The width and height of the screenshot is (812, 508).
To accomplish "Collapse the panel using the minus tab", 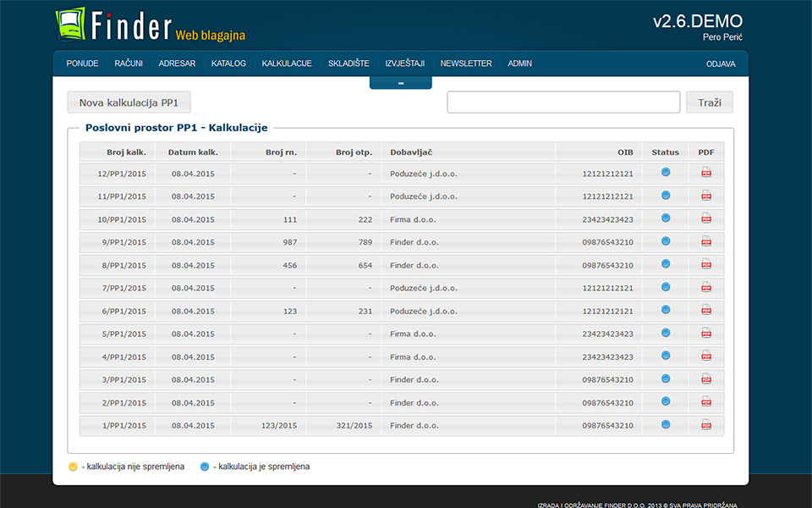I will (x=400, y=83).
